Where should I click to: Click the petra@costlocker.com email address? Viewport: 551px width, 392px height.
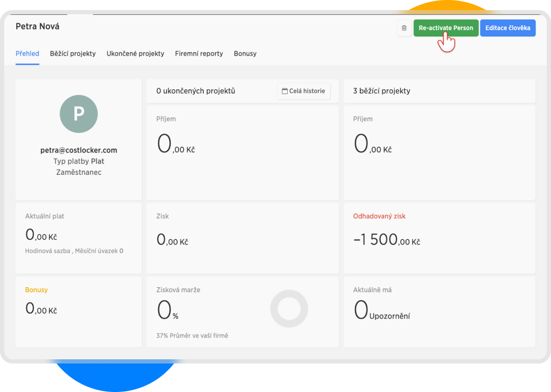[x=79, y=150]
